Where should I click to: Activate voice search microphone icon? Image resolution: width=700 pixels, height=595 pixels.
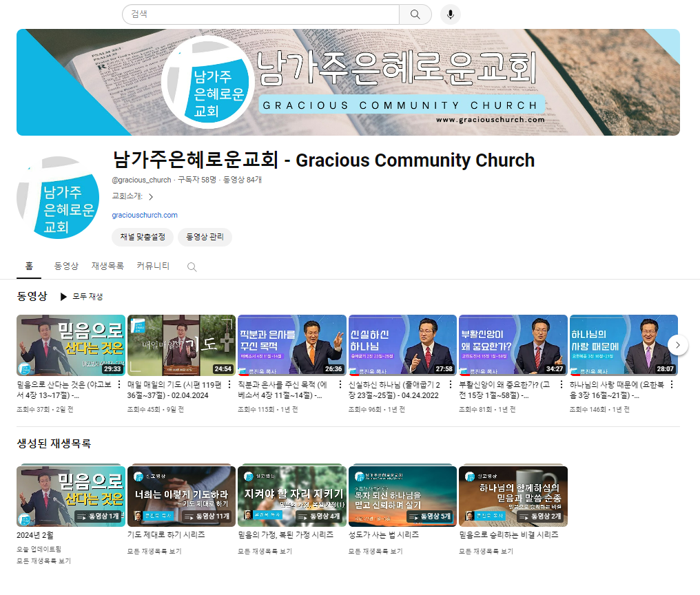(x=450, y=14)
